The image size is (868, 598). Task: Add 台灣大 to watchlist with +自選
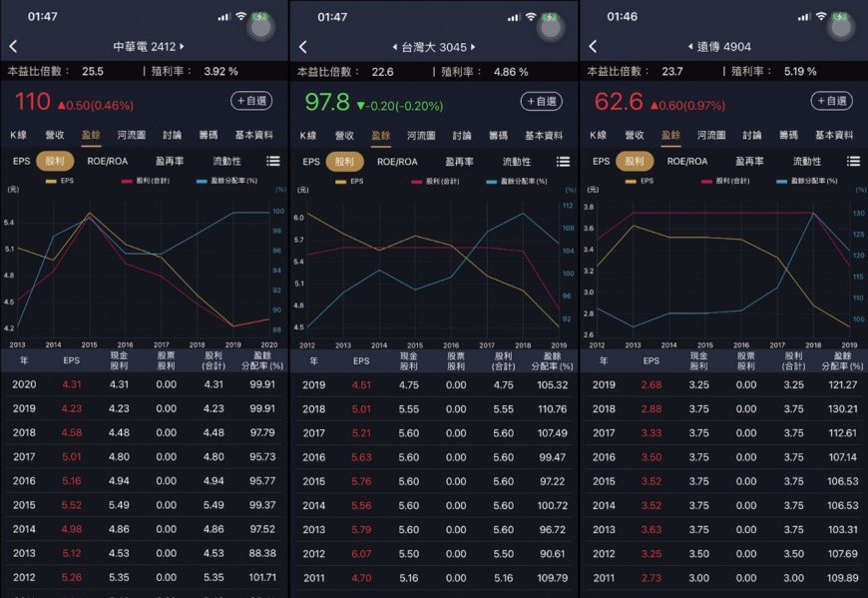542,101
